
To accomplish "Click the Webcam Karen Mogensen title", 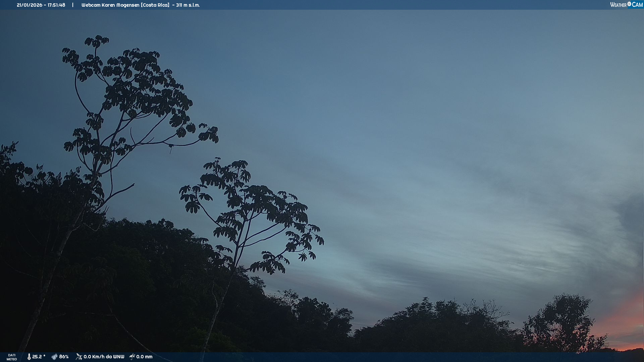I will (x=110, y=5).
